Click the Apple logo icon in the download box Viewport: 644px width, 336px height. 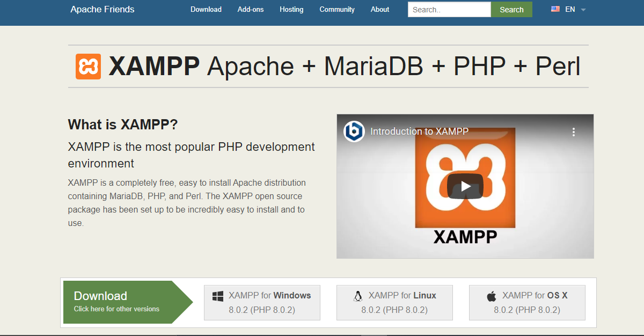[x=492, y=296]
